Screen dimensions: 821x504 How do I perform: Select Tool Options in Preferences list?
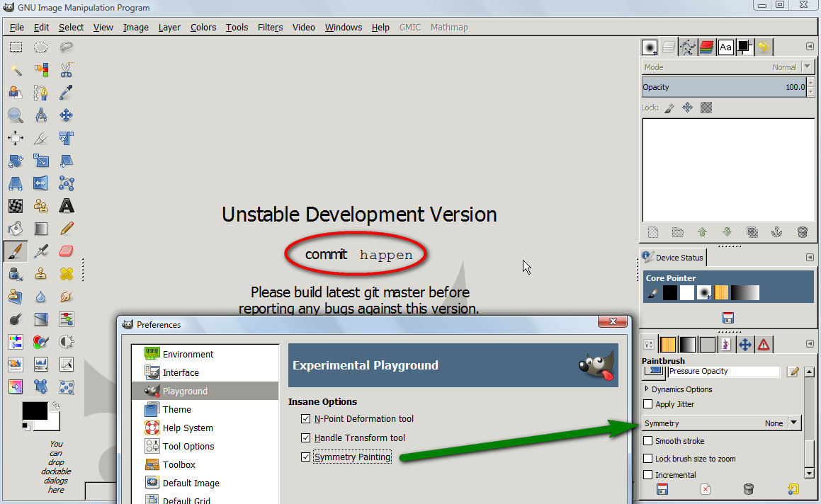click(x=188, y=446)
